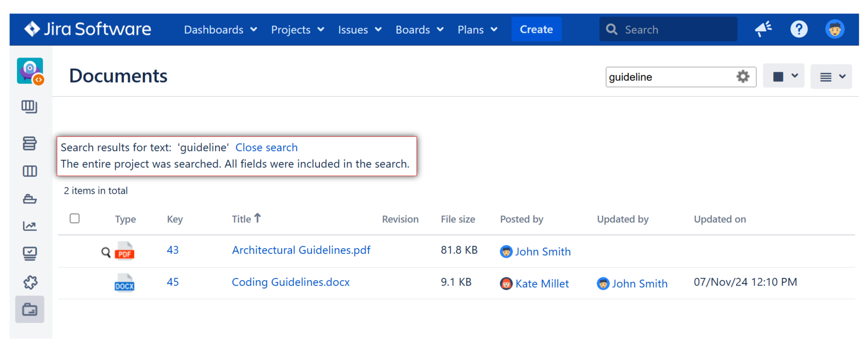Sort by Updated by column header
This screenshot has height=353, width=868.
click(x=623, y=219)
